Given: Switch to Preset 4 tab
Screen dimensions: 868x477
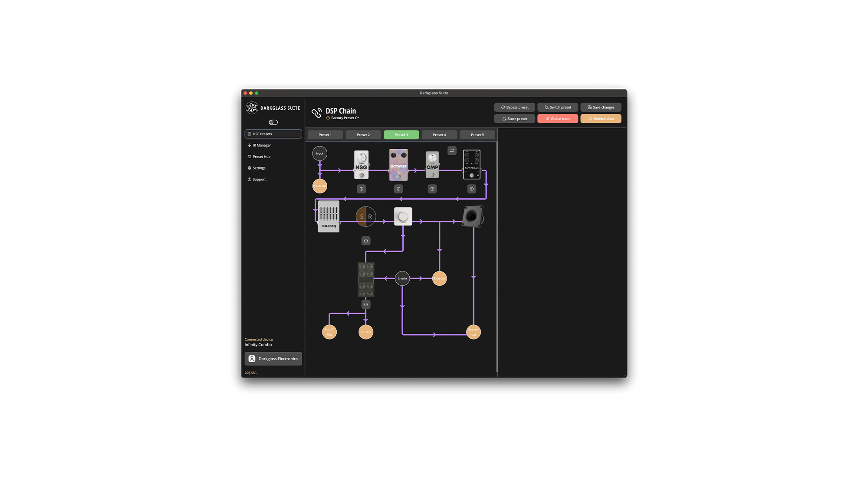Looking at the screenshot, I should pos(439,135).
